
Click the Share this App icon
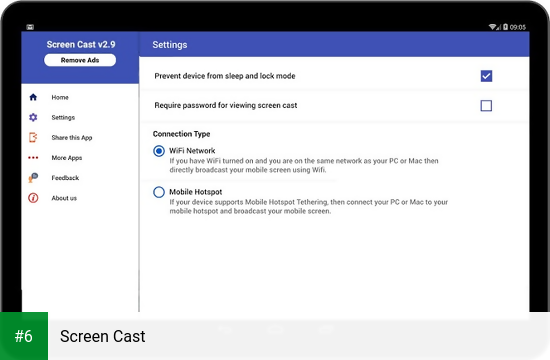click(x=33, y=137)
